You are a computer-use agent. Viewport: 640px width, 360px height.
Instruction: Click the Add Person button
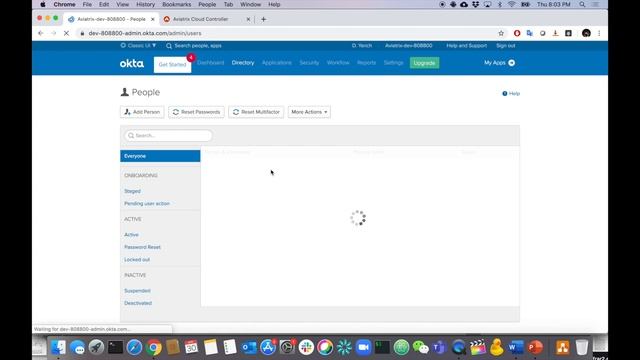click(x=142, y=112)
